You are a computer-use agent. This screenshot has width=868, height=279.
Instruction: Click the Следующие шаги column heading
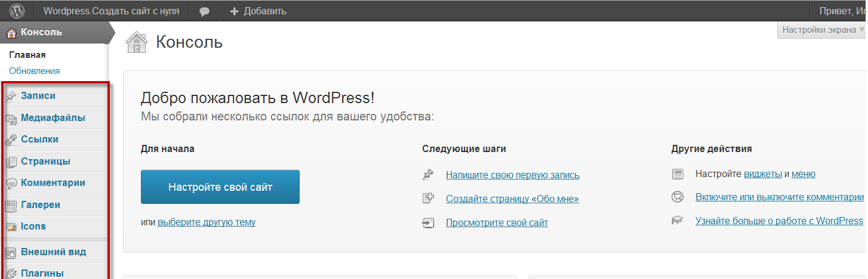(x=464, y=149)
